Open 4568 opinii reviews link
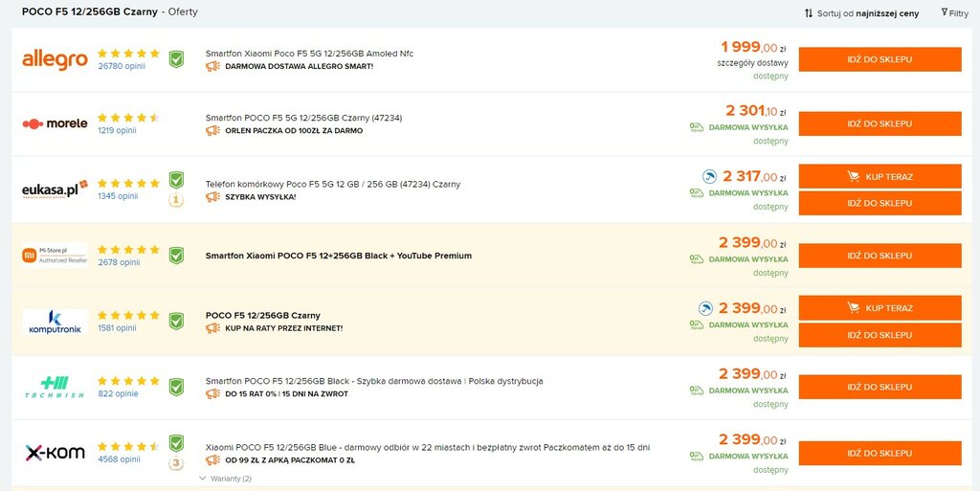 (x=119, y=459)
